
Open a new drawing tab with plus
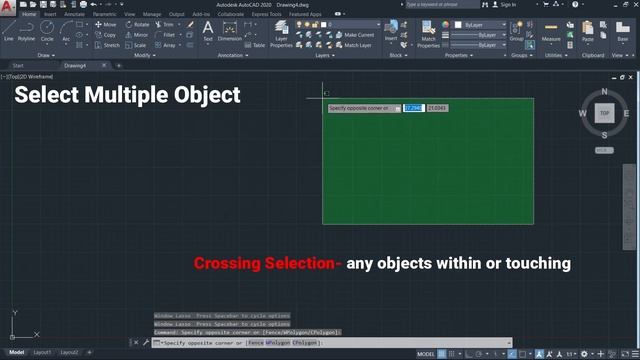click(x=119, y=66)
